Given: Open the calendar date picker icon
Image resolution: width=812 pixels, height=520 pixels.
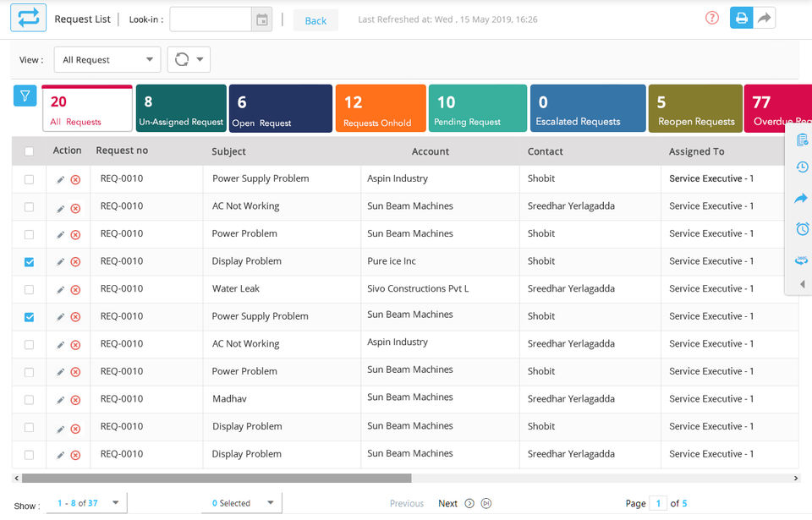Looking at the screenshot, I should 261,19.
